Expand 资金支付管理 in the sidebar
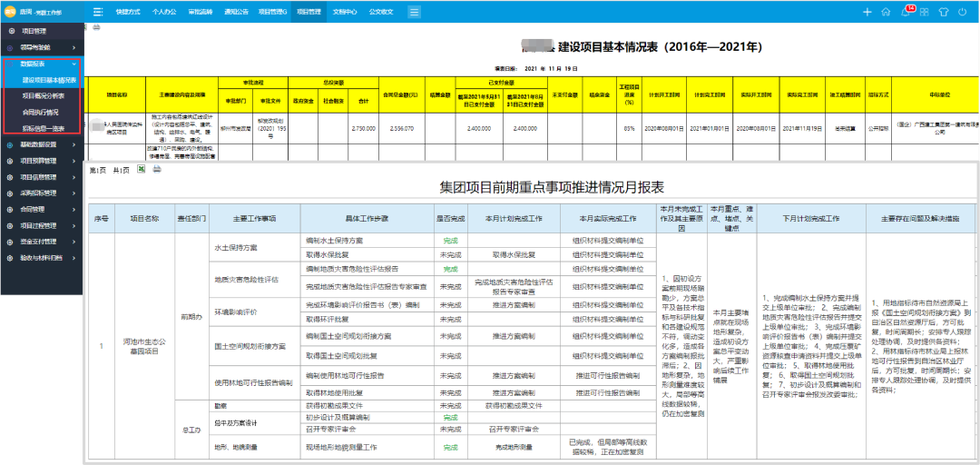The width and height of the screenshot is (980, 465). pos(44,242)
